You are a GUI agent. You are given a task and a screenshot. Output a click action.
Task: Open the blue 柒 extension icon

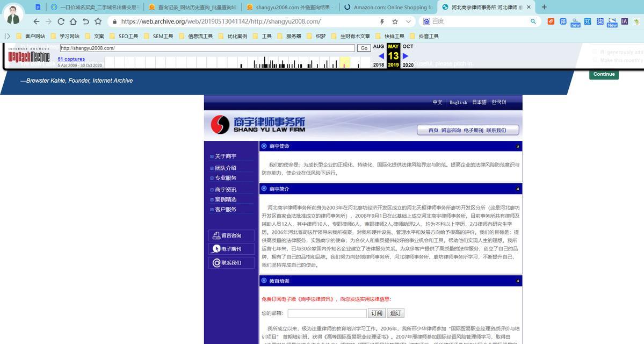click(x=600, y=21)
